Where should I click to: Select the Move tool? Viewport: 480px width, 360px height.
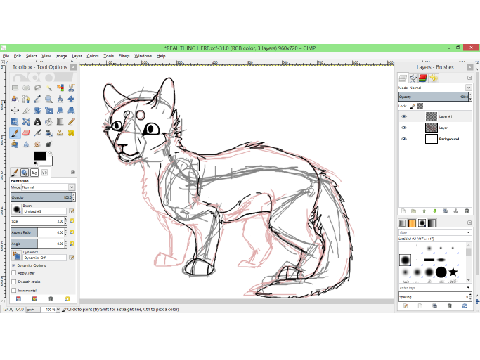pyautogui.click(x=71, y=99)
